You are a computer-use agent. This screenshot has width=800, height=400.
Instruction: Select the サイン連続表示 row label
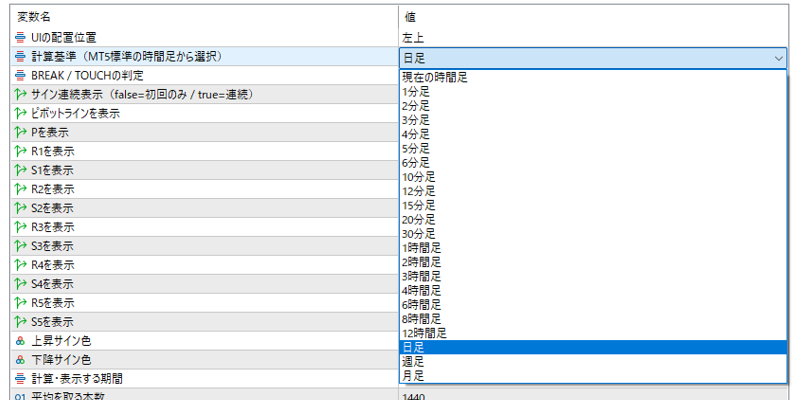pos(142,94)
